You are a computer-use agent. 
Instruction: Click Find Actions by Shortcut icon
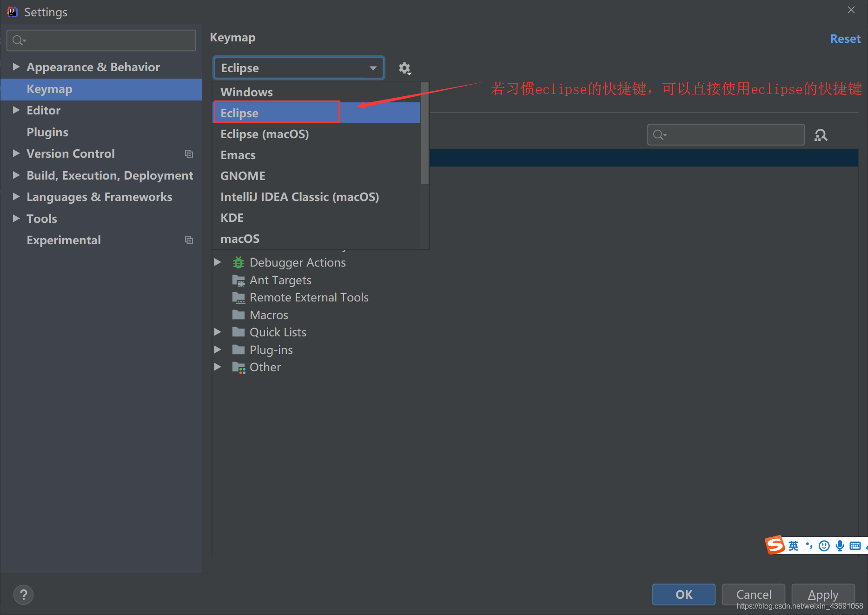[x=821, y=135]
